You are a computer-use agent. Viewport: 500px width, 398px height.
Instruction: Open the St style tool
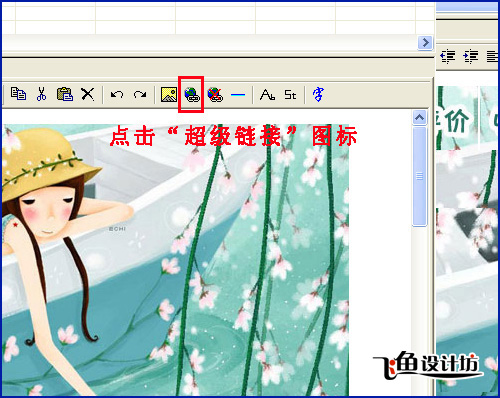290,95
